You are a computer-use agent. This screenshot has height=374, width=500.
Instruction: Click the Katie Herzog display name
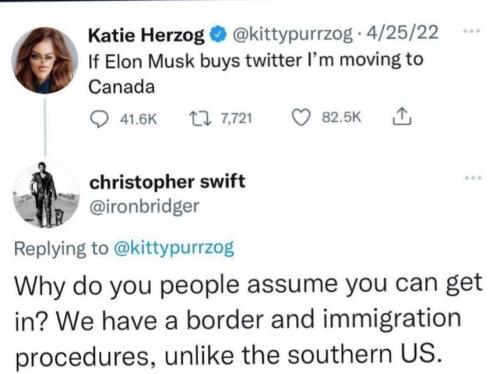[x=146, y=35]
